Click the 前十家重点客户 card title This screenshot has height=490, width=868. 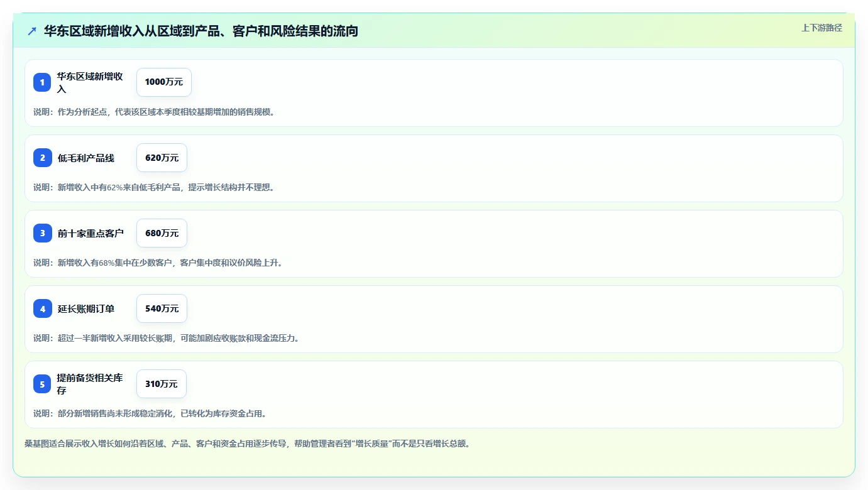pos(91,233)
